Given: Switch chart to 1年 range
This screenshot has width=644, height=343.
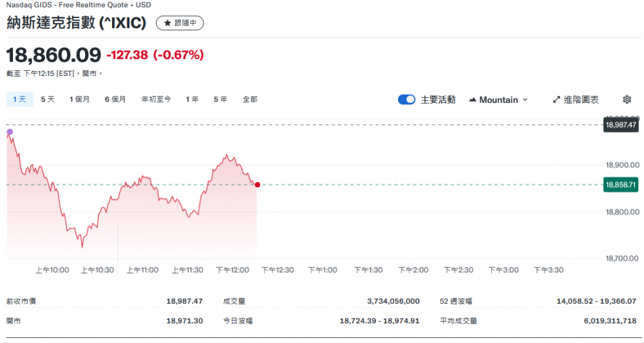Looking at the screenshot, I should [192, 99].
